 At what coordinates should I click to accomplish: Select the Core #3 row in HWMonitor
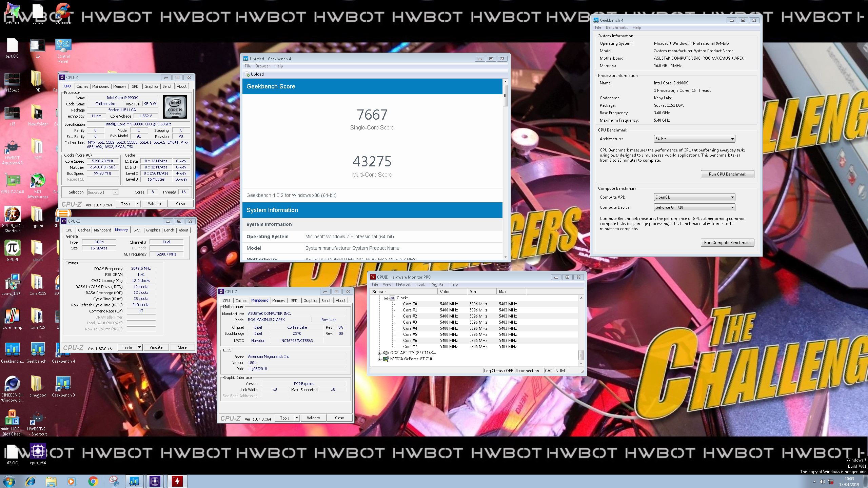point(474,322)
